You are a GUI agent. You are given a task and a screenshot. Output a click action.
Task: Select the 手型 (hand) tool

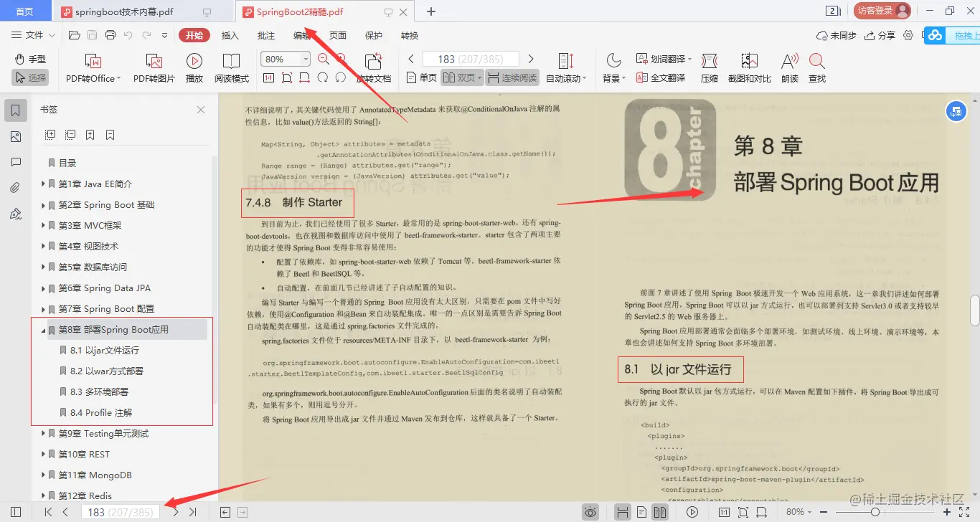click(x=29, y=60)
